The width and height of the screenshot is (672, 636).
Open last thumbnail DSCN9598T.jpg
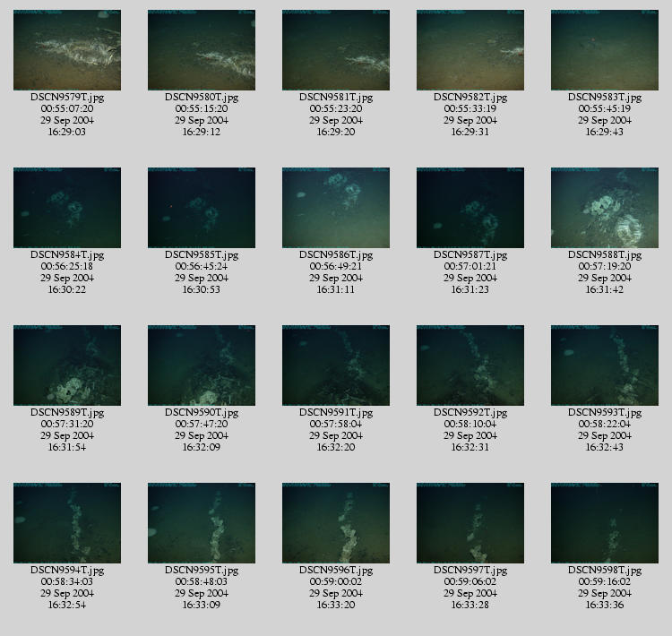click(x=605, y=523)
